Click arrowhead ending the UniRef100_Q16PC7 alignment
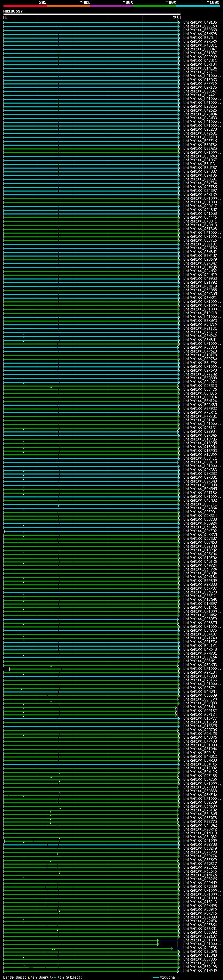Screen dimensions: 223x980 click(179, 718)
